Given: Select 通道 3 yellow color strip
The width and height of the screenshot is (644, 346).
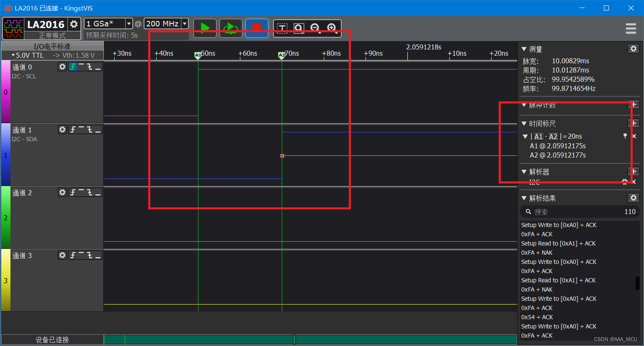Looking at the screenshot, I should pyautogui.click(x=5, y=281).
